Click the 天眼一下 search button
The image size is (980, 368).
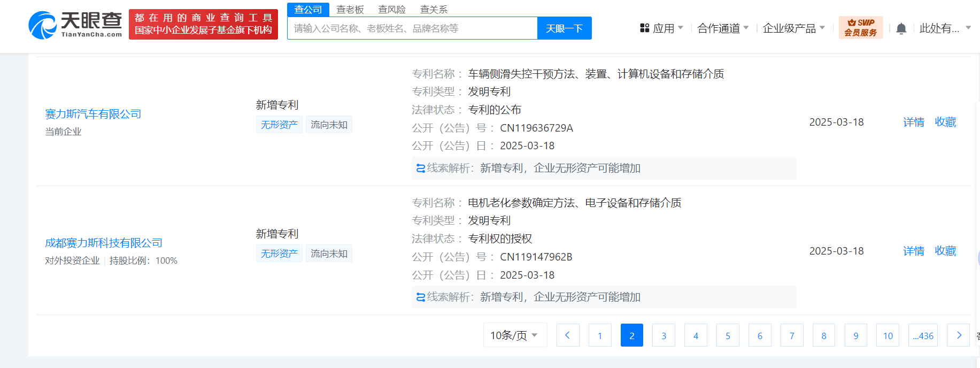564,28
